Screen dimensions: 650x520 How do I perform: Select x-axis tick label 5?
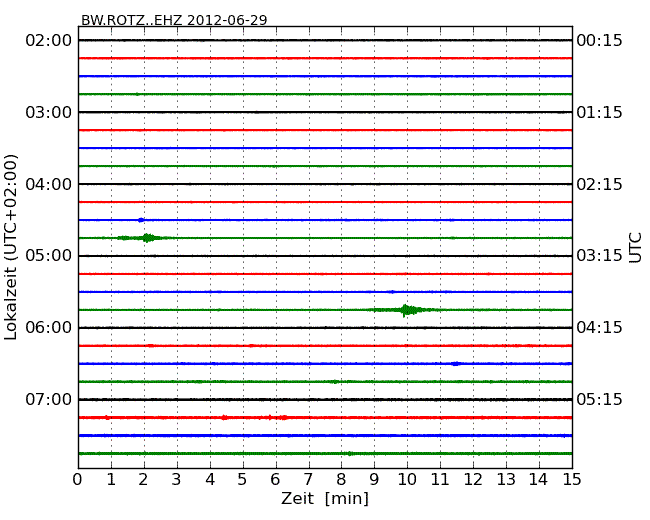click(242, 480)
